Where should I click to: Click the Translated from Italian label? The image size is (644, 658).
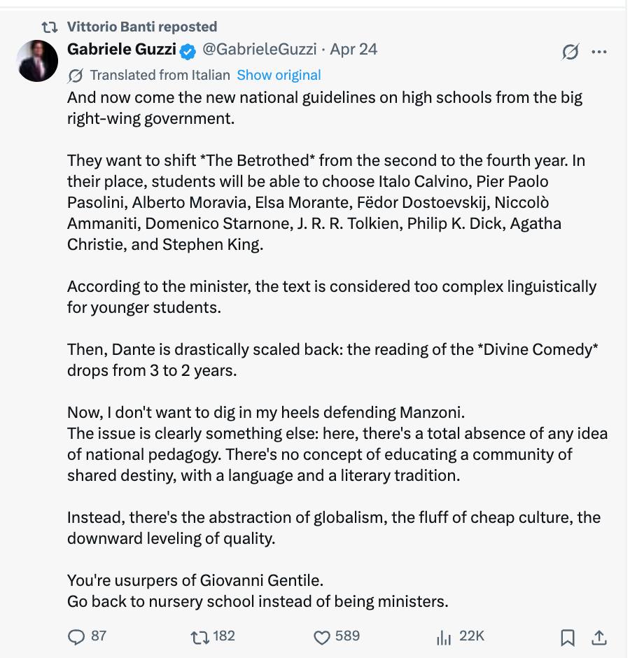(x=160, y=75)
